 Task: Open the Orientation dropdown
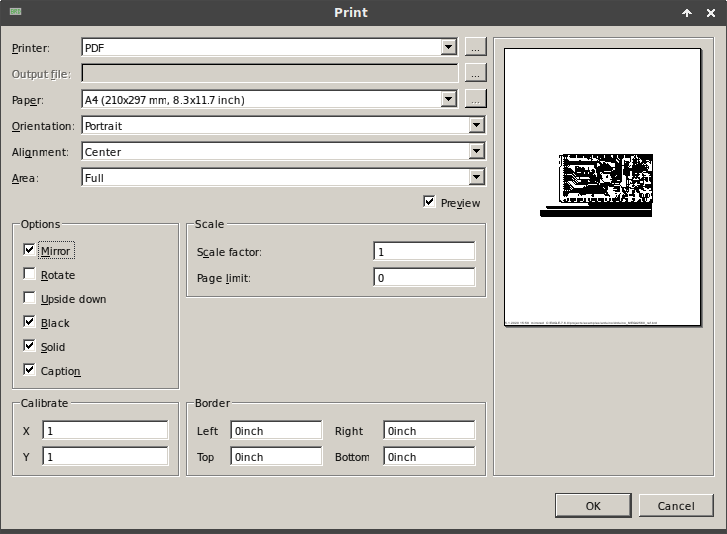(476, 126)
